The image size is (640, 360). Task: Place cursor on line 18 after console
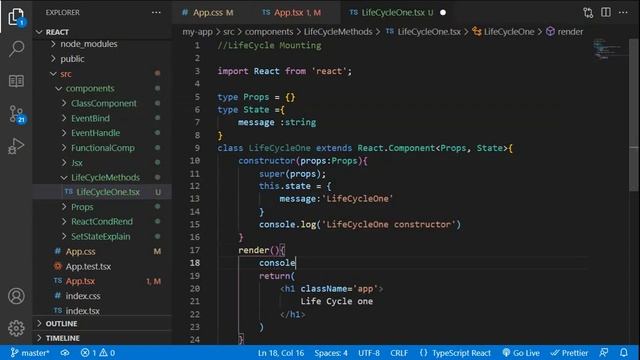pos(296,263)
